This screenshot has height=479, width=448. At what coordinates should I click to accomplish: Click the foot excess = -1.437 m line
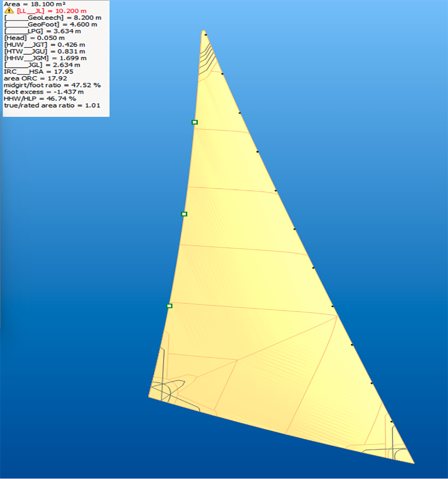pyautogui.click(x=43, y=92)
